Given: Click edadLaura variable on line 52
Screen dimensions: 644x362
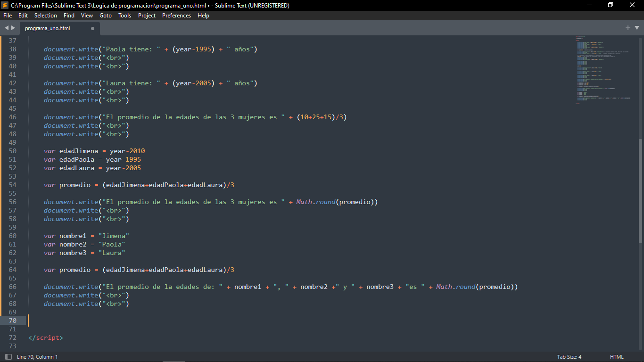Looking at the screenshot, I should coord(77,168).
